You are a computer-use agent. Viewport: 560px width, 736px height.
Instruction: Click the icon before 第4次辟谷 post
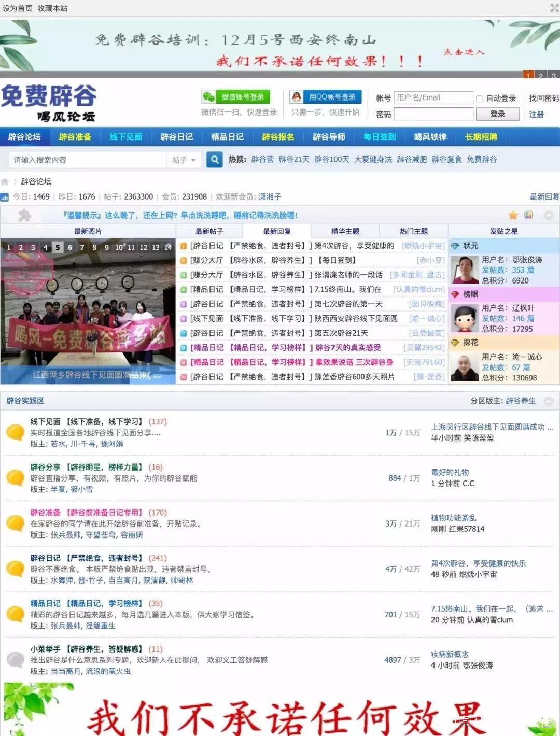[x=184, y=246]
